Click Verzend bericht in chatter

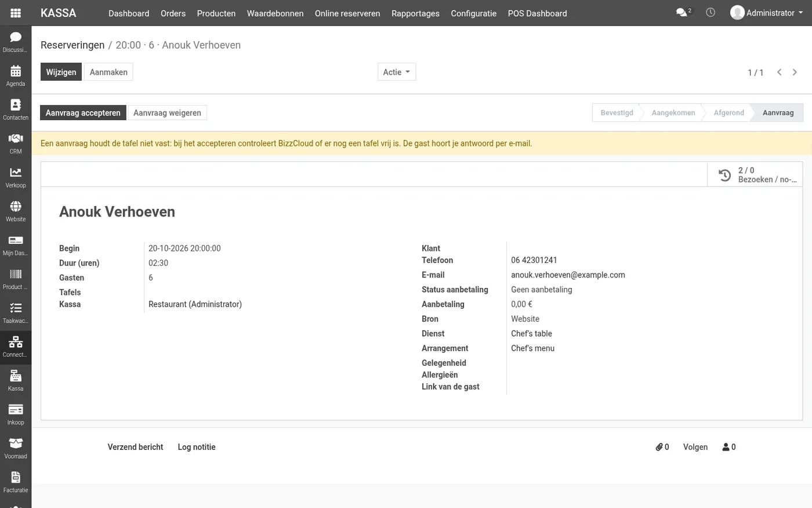tap(135, 447)
